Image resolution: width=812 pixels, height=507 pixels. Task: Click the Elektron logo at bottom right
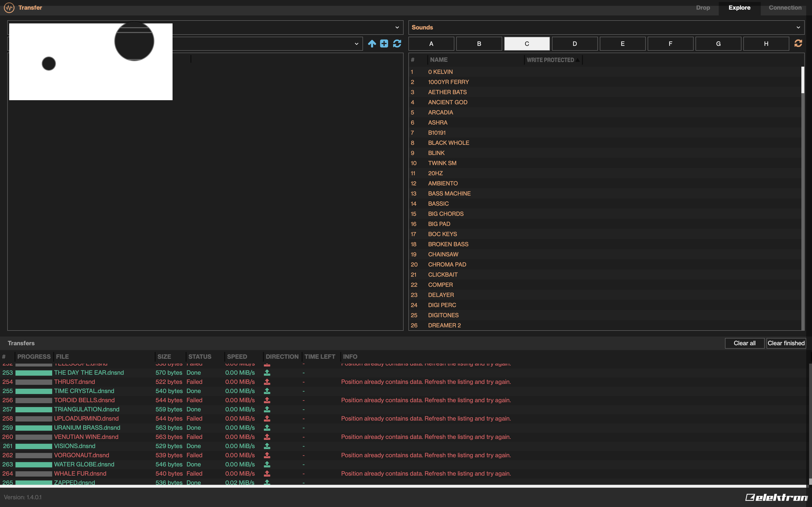pos(776,497)
